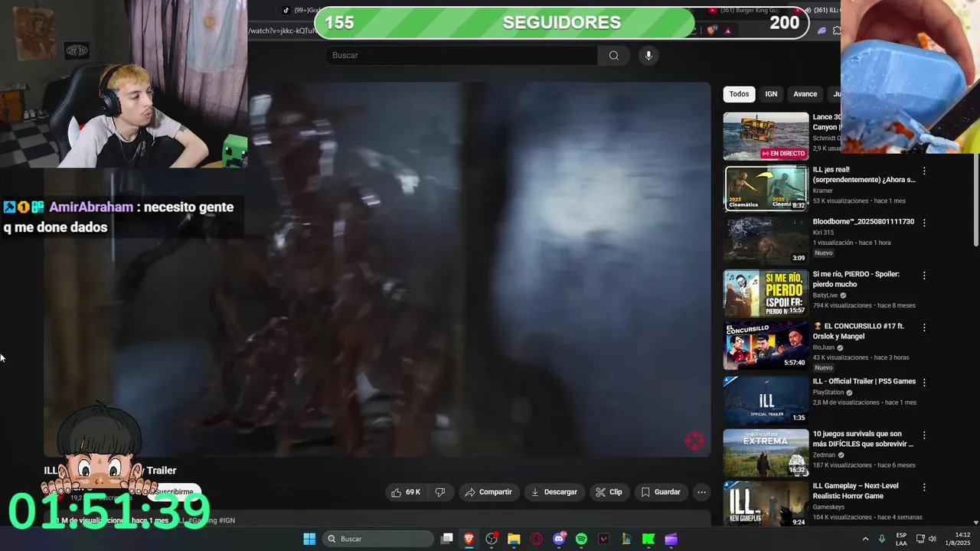Open options menu for '10 juegos survivals' video
This screenshot has width=980, height=551.
[924, 435]
